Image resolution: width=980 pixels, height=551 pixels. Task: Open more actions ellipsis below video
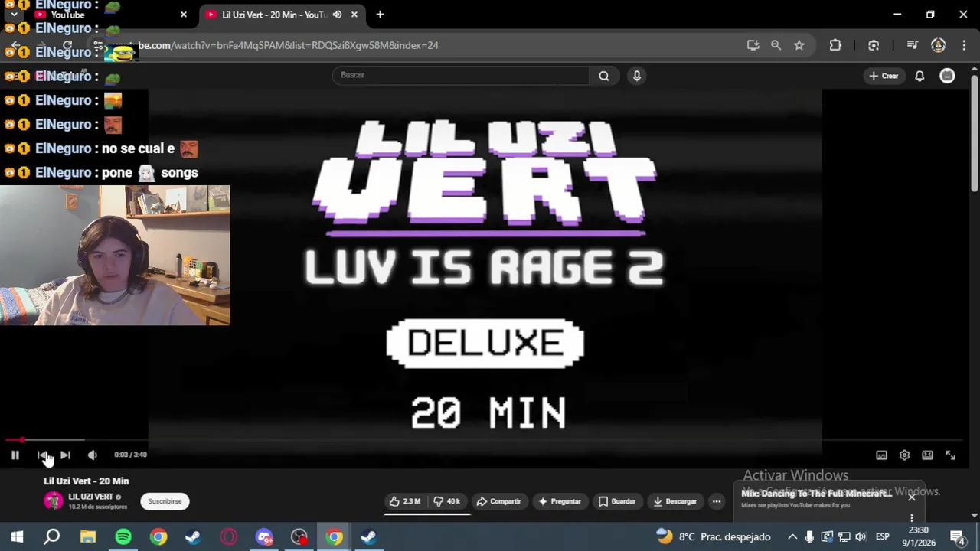[717, 501]
